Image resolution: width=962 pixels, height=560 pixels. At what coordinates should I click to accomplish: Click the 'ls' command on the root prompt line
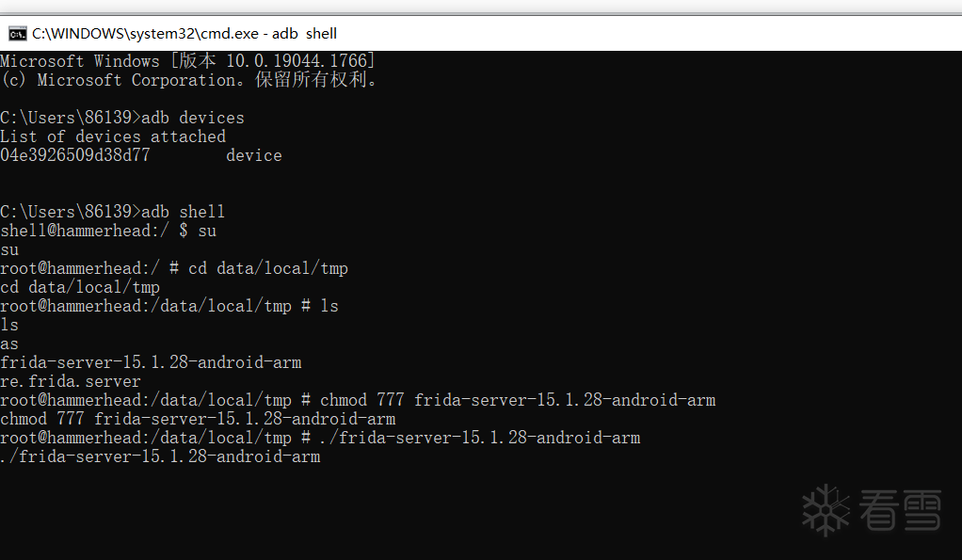tap(329, 306)
